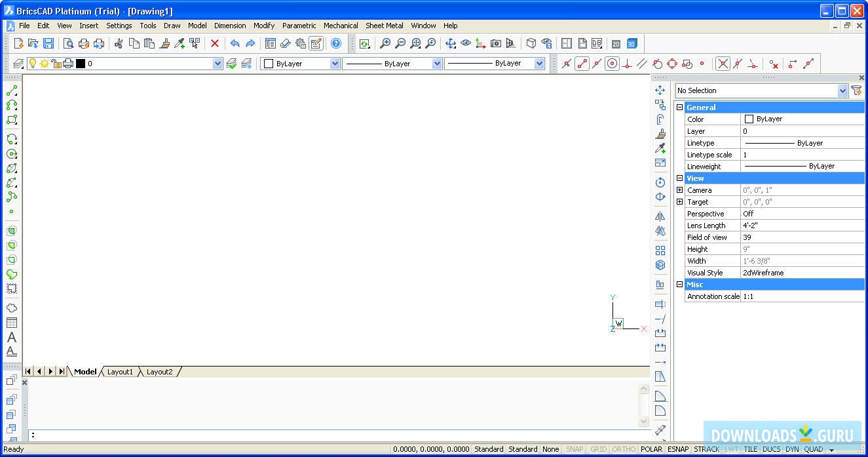Switch to the Layout2 tab
This screenshot has height=457, width=868.
(159, 372)
